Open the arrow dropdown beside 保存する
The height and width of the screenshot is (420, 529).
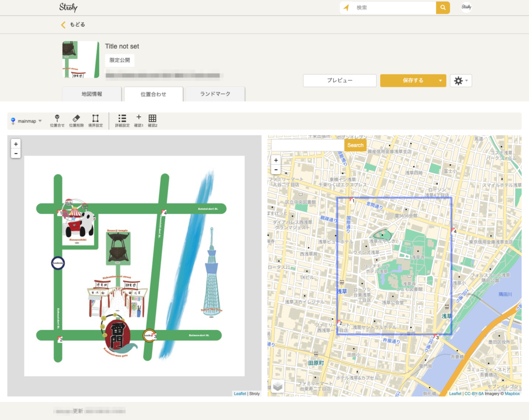click(x=440, y=81)
